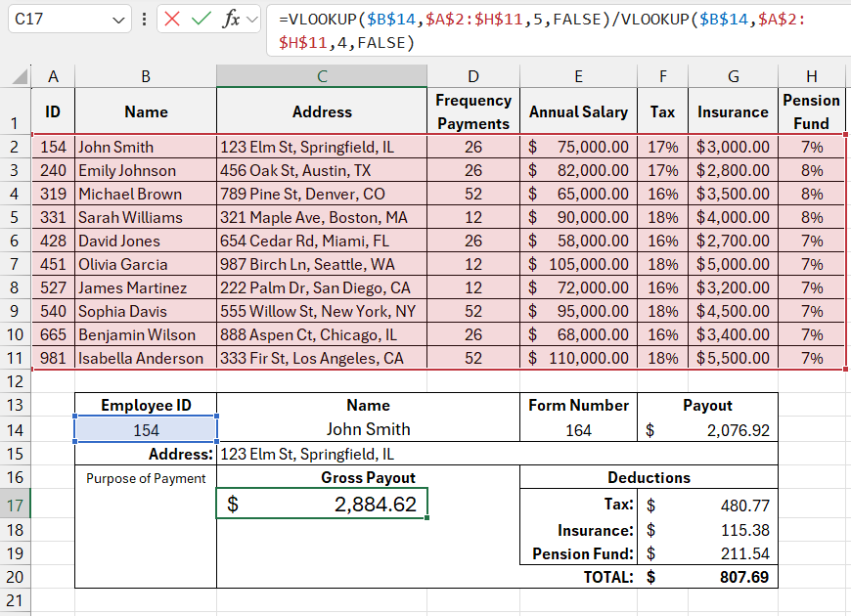Expand the Name Box dropdown arrow
The image size is (851, 616).
click(118, 20)
